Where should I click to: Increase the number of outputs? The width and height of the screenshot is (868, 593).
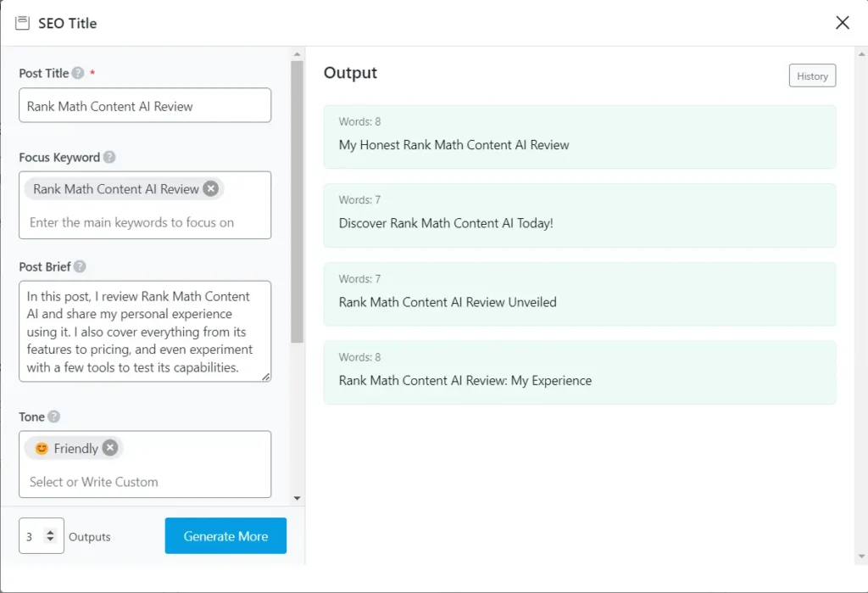50,532
